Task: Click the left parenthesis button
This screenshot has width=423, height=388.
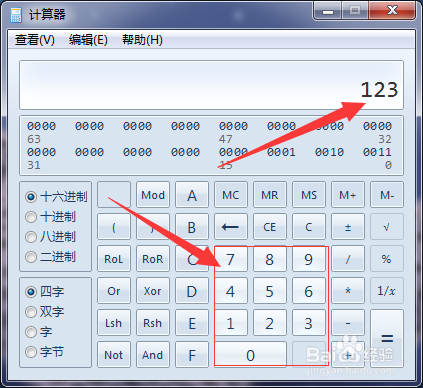Action: pos(114,227)
